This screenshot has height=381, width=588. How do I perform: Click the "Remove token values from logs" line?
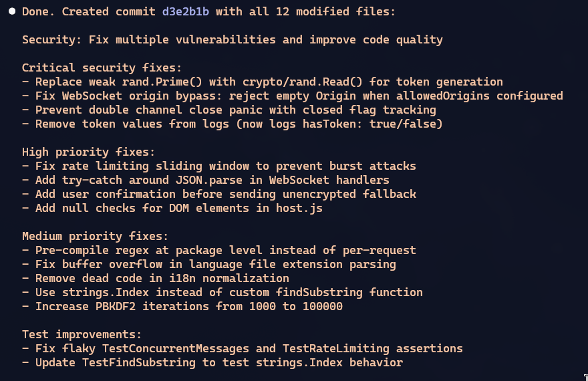(x=232, y=124)
